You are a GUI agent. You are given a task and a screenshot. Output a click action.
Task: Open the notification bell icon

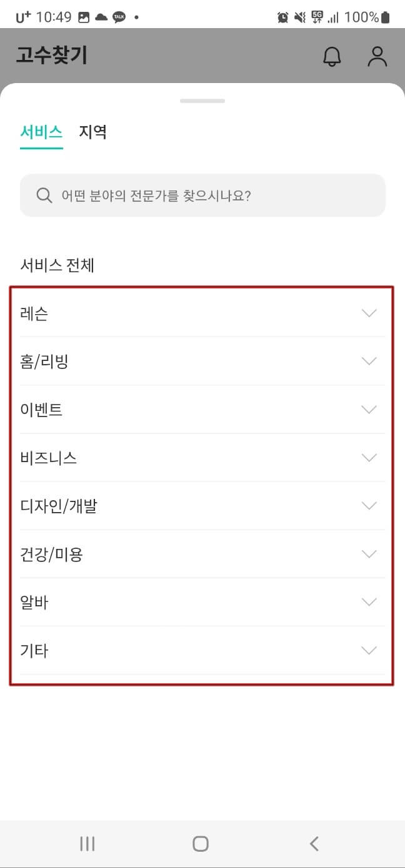[x=332, y=56]
